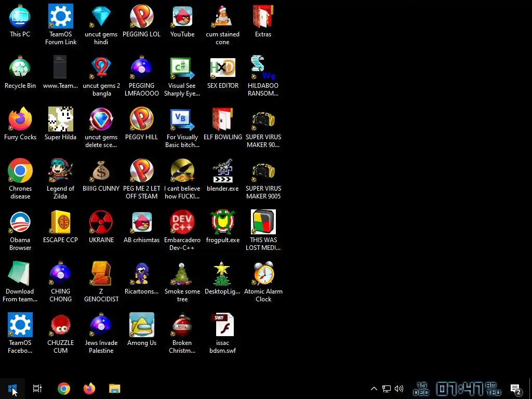Select the uncut gems hindi icon

point(101,24)
